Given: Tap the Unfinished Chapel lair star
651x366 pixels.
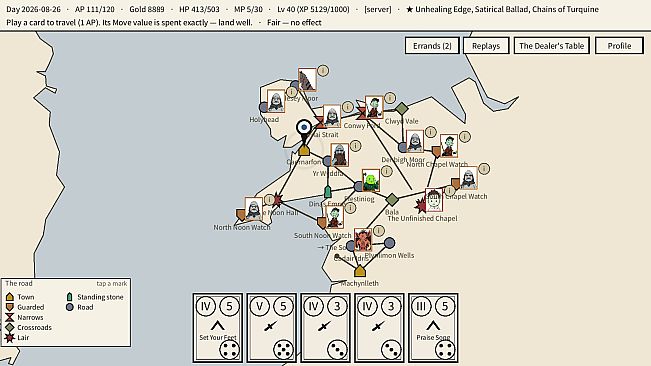Looking at the screenshot, I should (x=421, y=205).
